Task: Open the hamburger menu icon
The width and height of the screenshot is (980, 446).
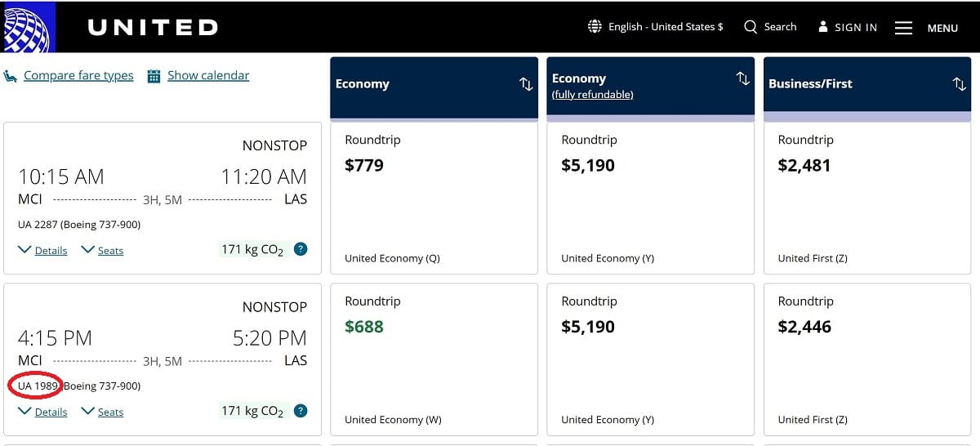Action: coord(903,28)
